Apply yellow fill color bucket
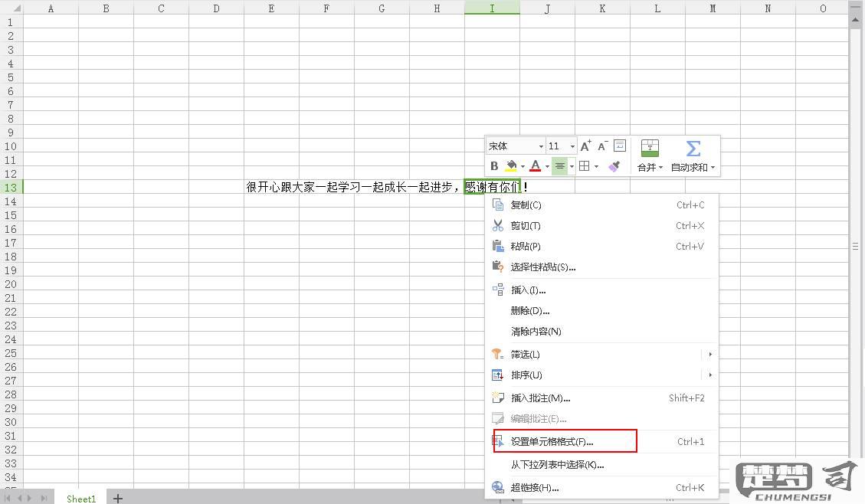Screen dimensions: 865x504 click(511, 166)
